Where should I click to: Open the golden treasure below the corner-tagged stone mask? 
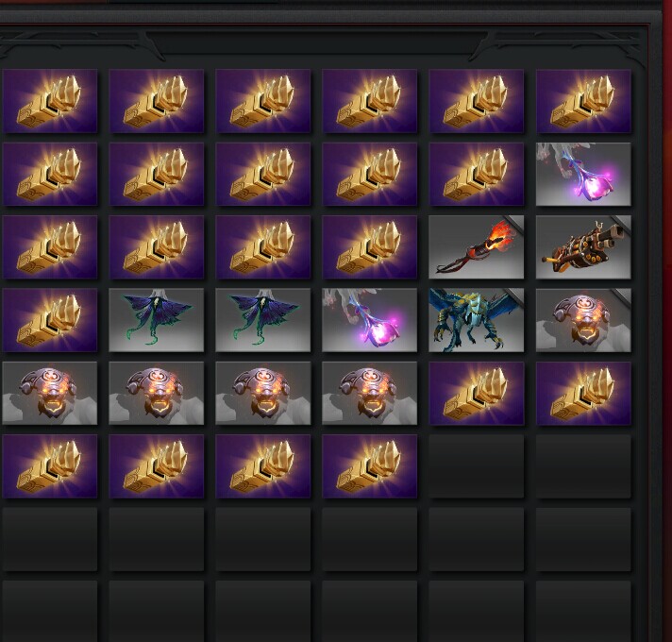[583, 393]
